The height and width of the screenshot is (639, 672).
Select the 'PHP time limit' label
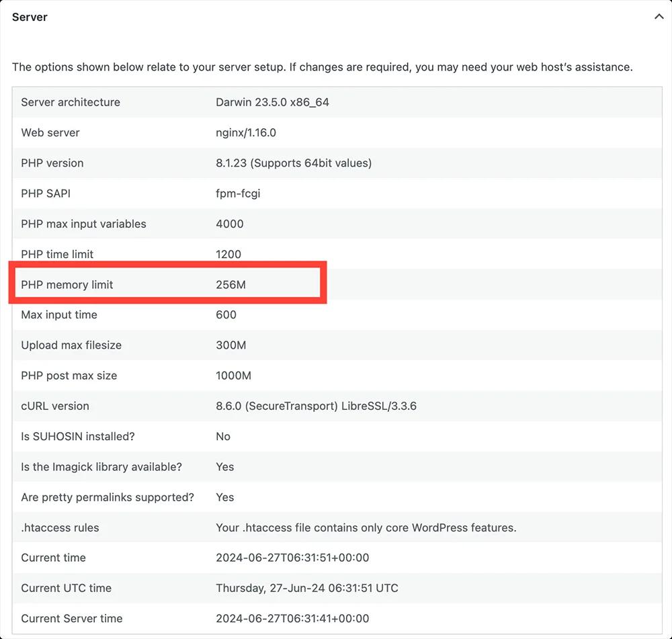[57, 254]
